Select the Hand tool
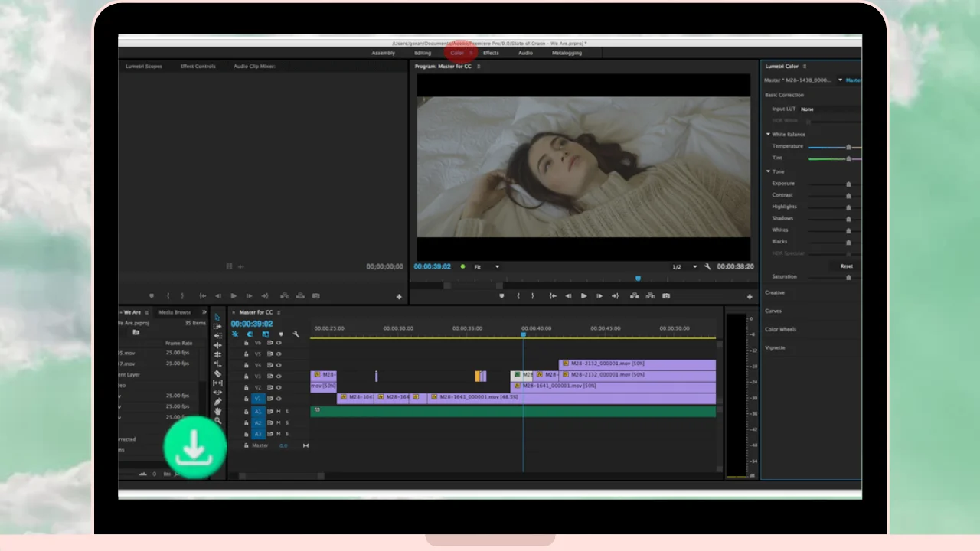Image resolution: width=980 pixels, height=551 pixels. pos(217,411)
